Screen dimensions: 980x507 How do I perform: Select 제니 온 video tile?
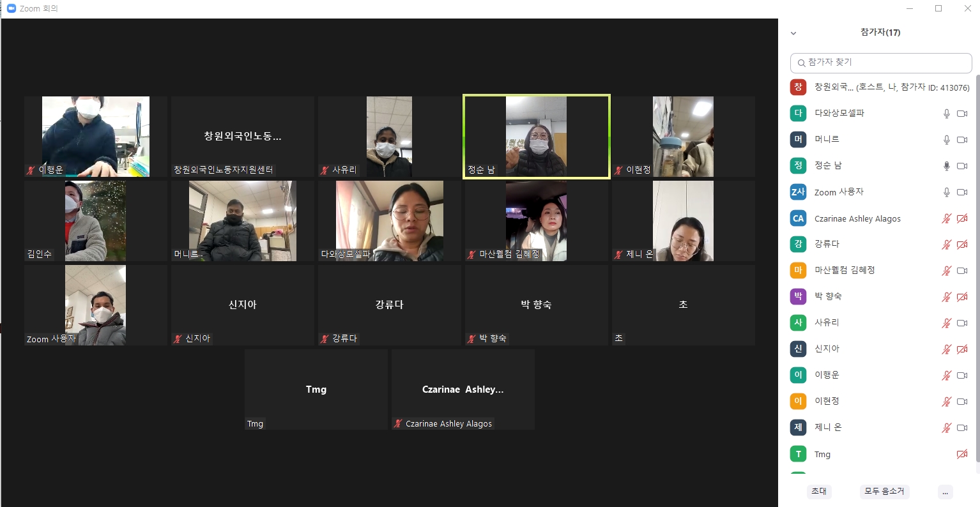pos(684,221)
